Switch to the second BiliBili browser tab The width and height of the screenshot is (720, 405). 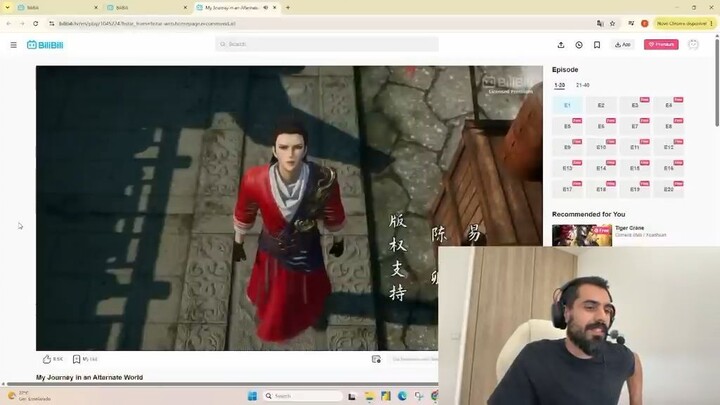click(x=147, y=8)
